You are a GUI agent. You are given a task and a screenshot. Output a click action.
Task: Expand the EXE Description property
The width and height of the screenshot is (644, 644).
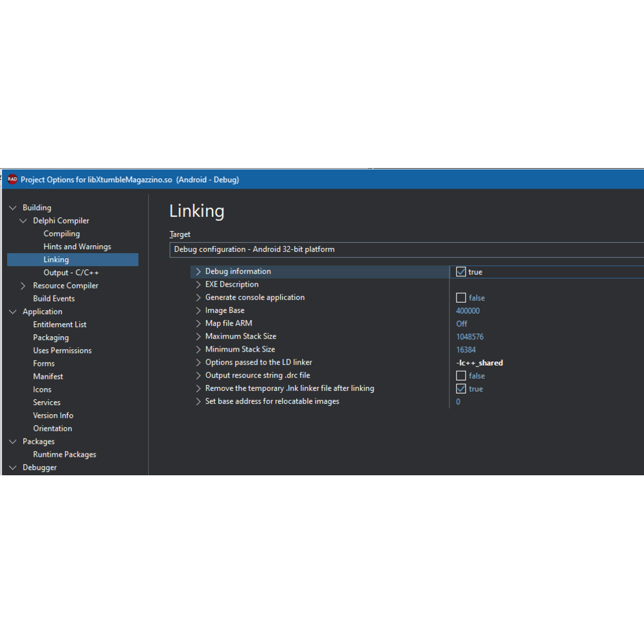[198, 285]
